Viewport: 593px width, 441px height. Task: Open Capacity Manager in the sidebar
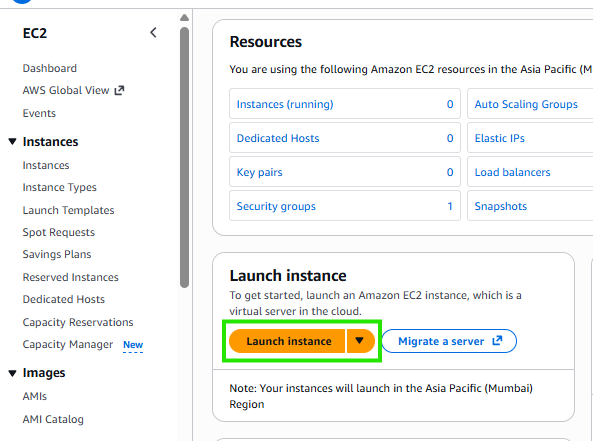click(x=68, y=345)
